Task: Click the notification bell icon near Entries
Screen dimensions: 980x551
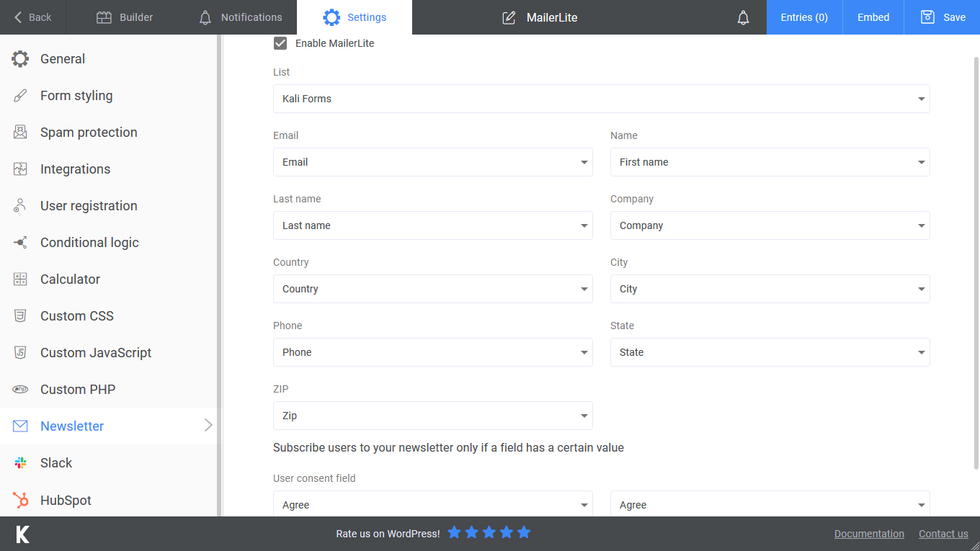Action: [x=744, y=17]
